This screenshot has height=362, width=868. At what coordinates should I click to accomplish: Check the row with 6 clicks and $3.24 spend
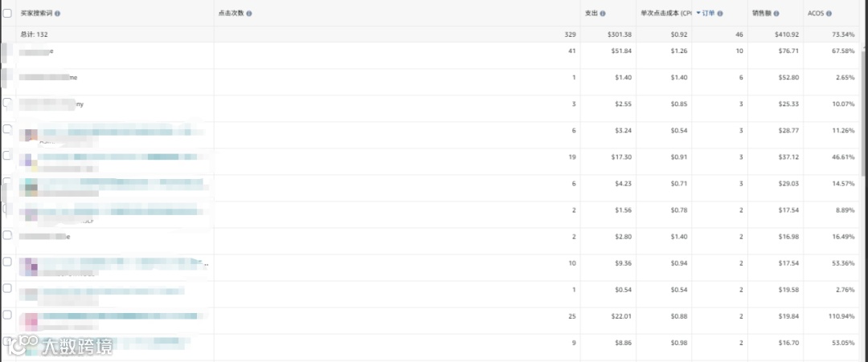pyautogui.click(x=7, y=128)
